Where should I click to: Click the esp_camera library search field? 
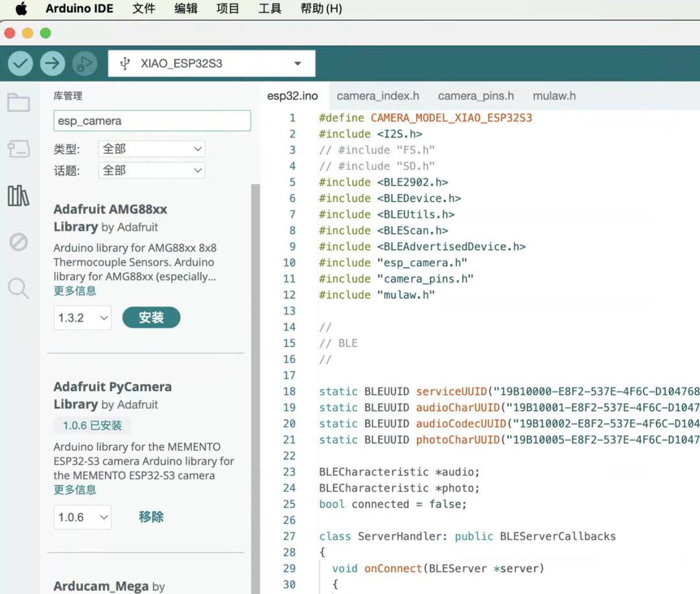click(152, 121)
